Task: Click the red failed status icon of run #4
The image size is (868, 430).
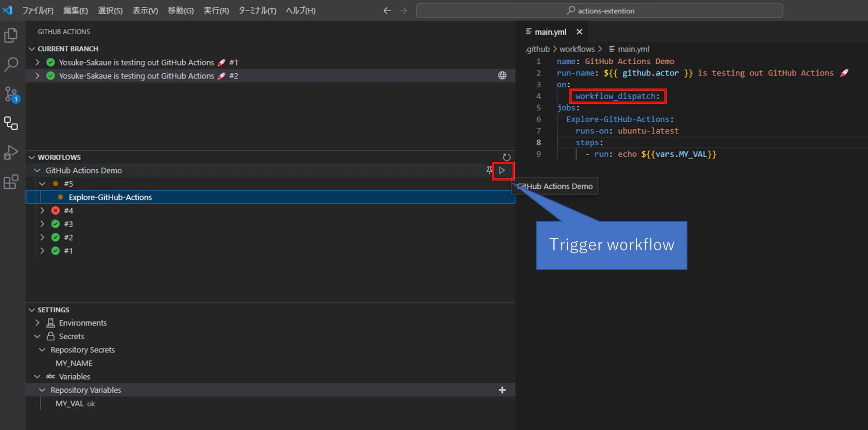Action: point(56,210)
